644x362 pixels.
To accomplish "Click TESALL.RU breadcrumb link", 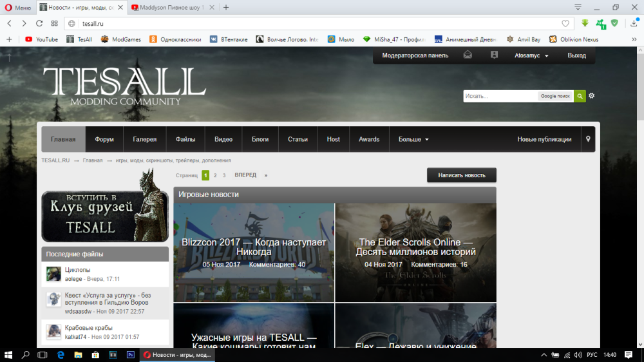I will coord(55,160).
